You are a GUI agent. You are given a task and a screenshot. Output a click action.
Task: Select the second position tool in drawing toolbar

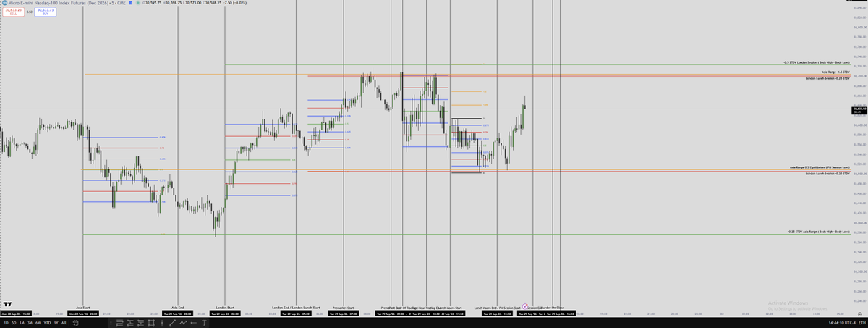point(130,323)
